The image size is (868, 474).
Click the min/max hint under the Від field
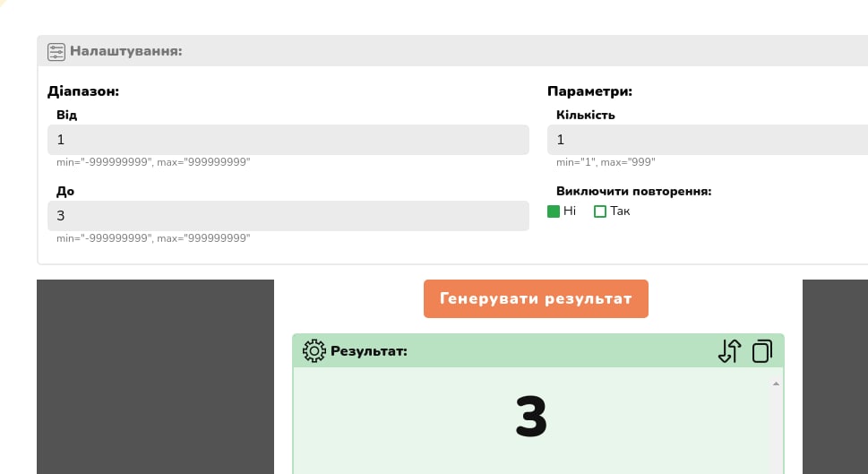coord(153,162)
